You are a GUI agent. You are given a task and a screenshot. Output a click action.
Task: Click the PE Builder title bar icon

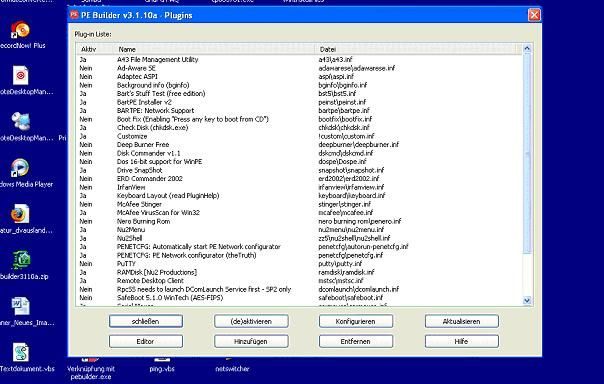(x=74, y=15)
